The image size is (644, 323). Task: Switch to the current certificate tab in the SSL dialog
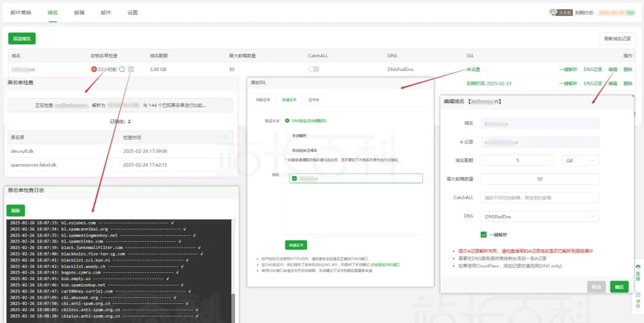click(263, 100)
